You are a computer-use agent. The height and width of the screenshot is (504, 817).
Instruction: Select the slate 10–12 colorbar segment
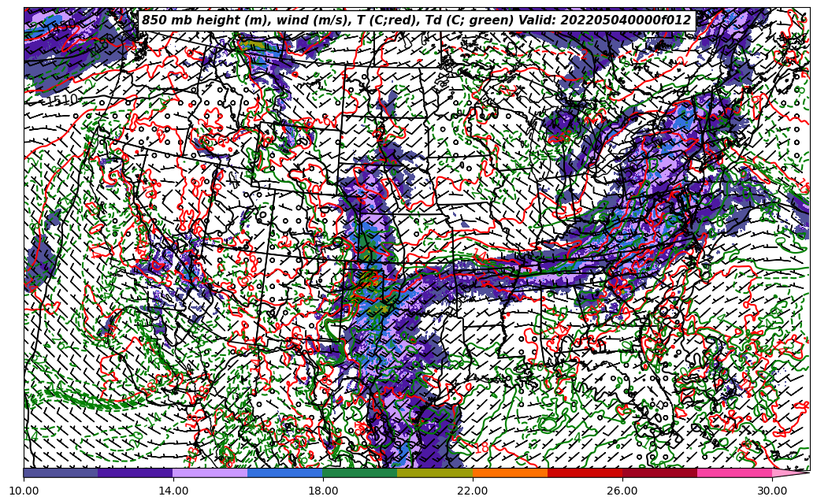pyautogui.click(x=61, y=472)
